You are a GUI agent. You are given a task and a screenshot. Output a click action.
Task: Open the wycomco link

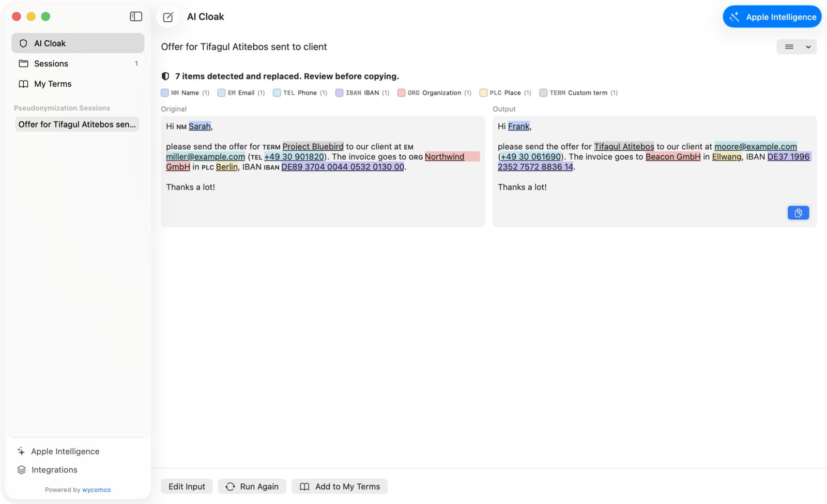coord(97,490)
